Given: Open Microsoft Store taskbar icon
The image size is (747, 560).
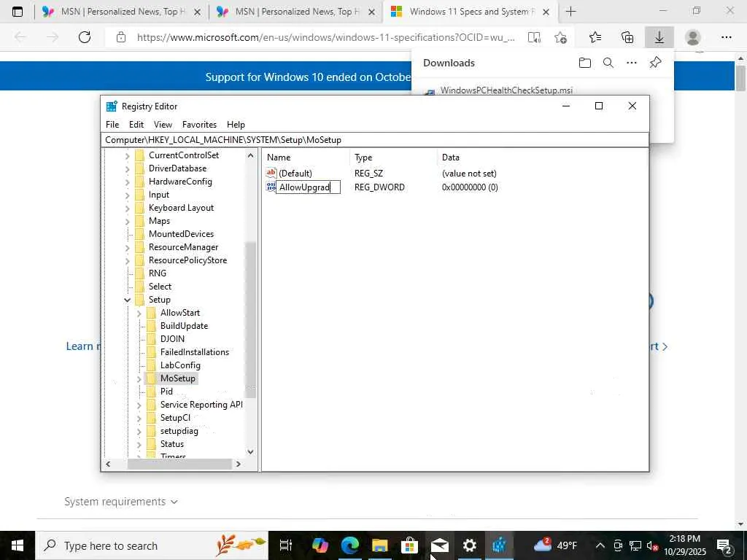Looking at the screenshot, I should (409, 545).
